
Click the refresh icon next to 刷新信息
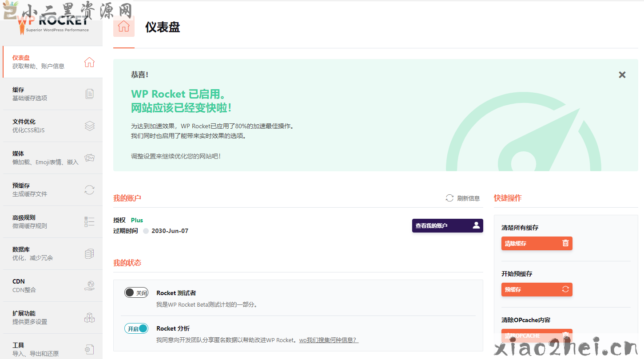[449, 198]
